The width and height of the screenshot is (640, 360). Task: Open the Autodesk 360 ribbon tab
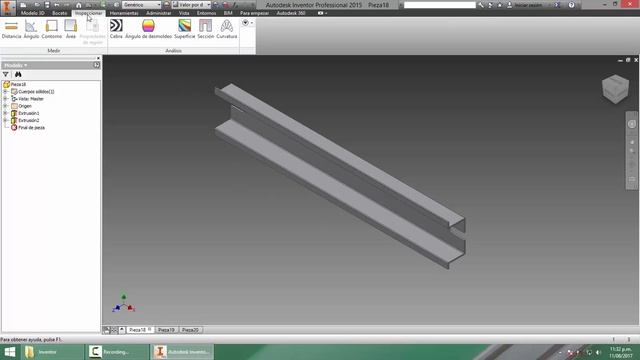[291, 13]
